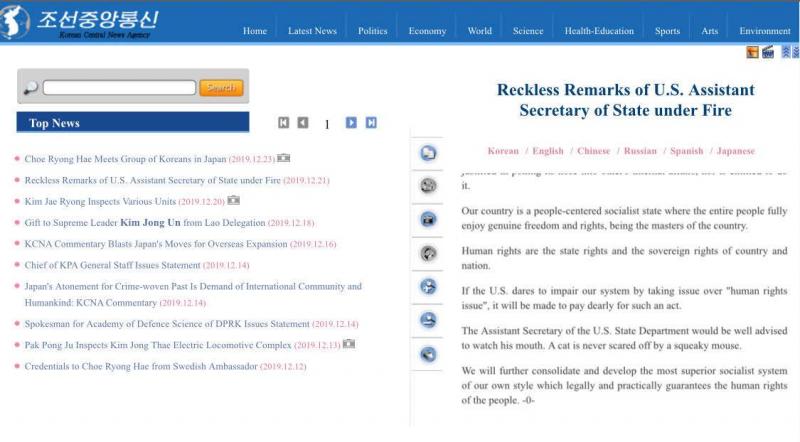Click the blue back-arrow icon at sidebar bottom

[x=428, y=354]
